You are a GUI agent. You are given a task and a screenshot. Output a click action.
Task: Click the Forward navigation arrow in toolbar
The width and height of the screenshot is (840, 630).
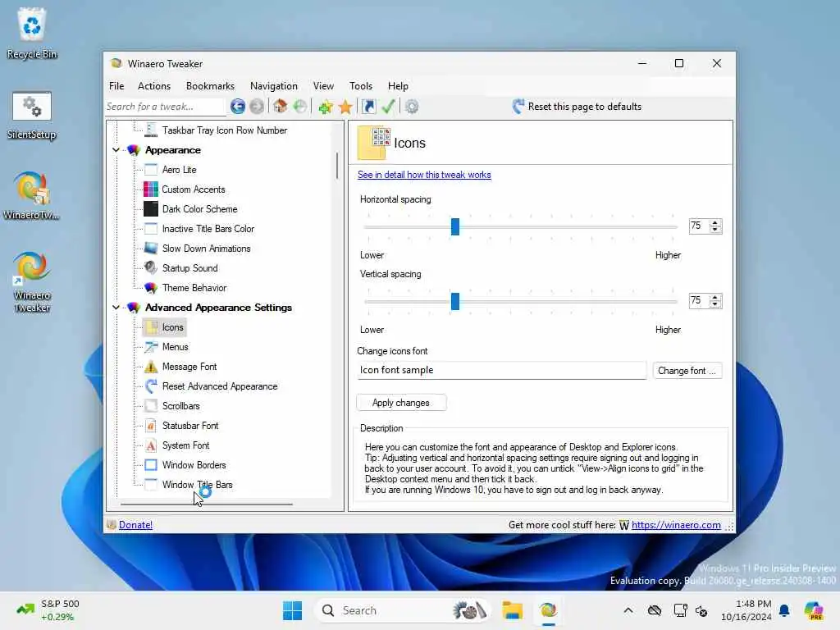click(x=257, y=107)
